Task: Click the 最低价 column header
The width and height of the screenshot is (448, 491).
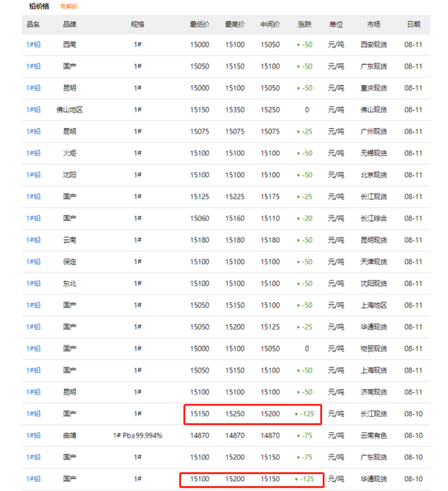Action: tap(199, 24)
